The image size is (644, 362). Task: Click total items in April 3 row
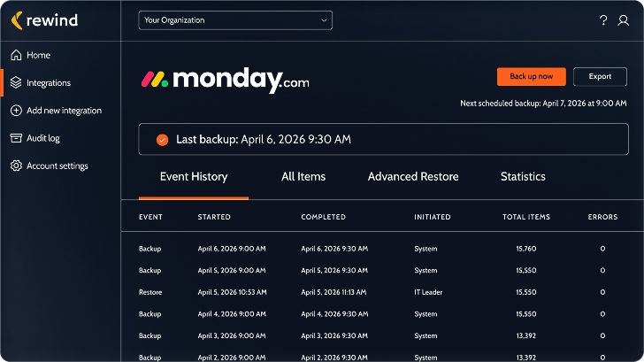tap(526, 335)
